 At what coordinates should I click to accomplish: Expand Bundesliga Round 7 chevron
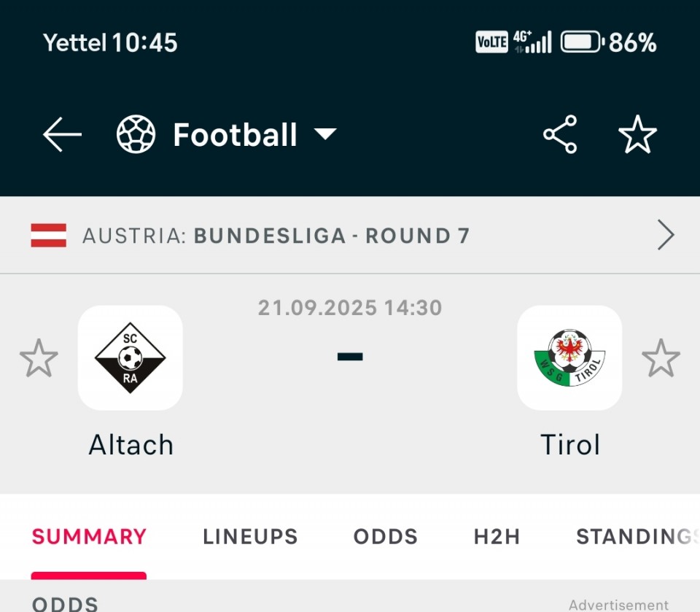(666, 236)
